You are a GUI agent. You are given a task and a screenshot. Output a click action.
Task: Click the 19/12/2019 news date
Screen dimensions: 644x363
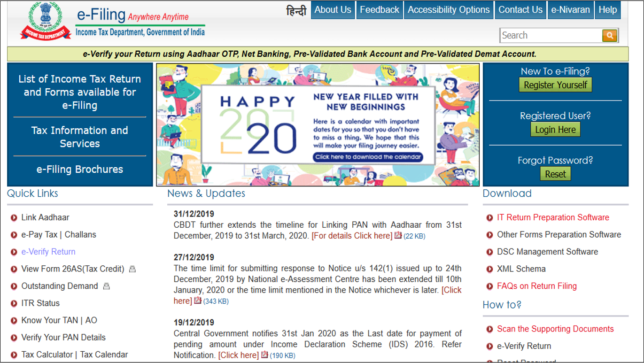point(194,323)
